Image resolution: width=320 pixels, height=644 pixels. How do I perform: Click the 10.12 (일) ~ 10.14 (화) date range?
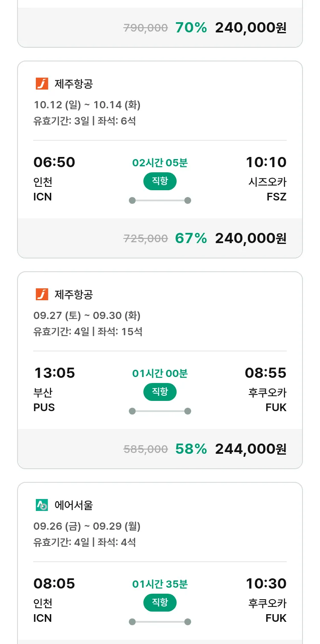87,105
